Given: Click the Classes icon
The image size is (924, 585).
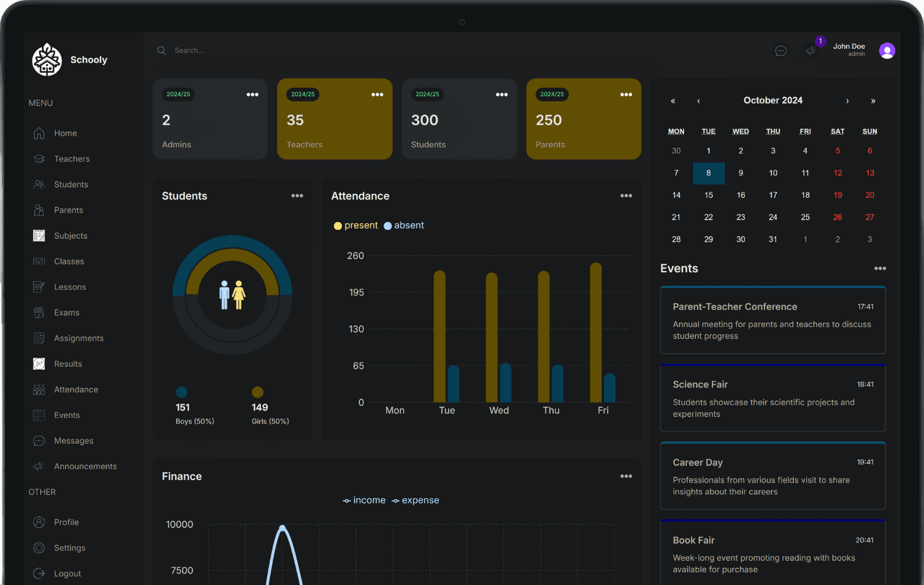Looking at the screenshot, I should pos(39,261).
